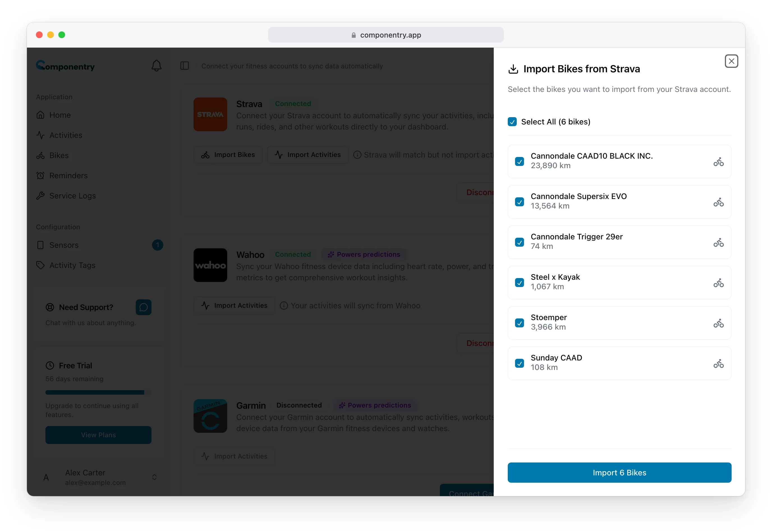Screen dimensions: 772x532
Task: Click bike icon on Trigger 29er row
Action: 718,242
